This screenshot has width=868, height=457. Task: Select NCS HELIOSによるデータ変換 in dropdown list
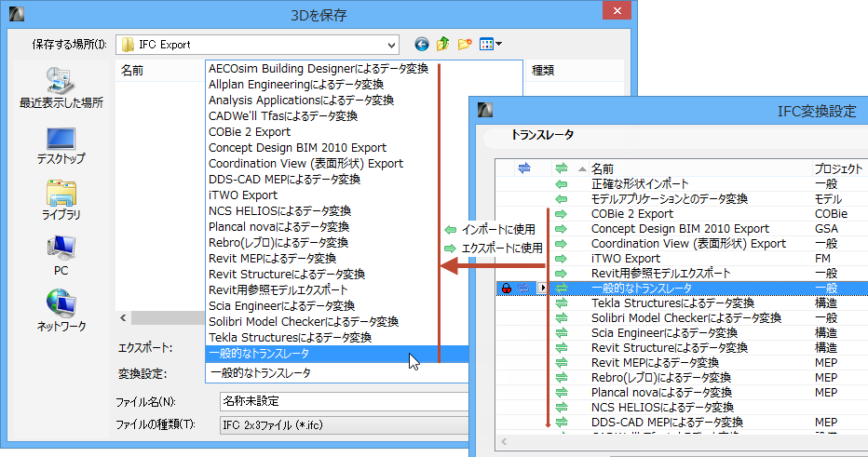pos(279,211)
